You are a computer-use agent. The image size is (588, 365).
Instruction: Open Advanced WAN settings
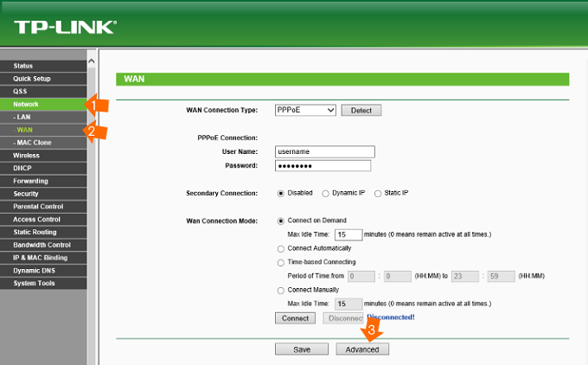(362, 349)
